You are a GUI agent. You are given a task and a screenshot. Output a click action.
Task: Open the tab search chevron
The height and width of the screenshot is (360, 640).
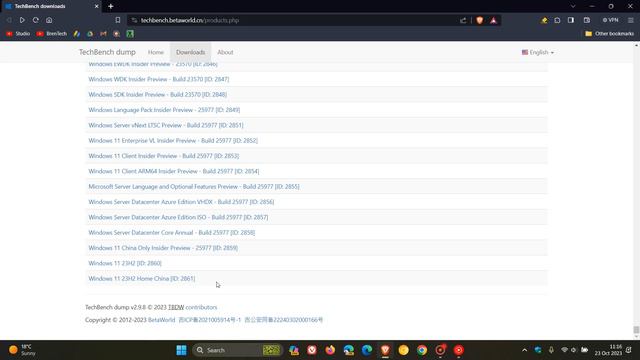tap(573, 6)
